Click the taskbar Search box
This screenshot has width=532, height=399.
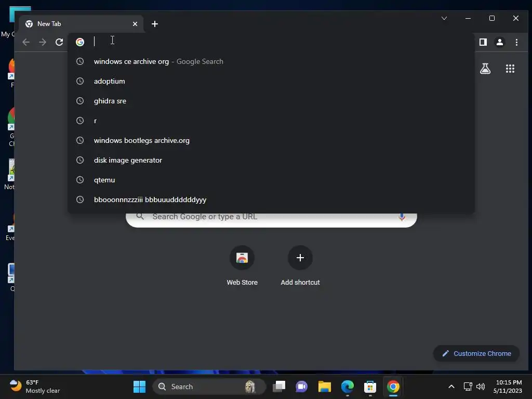[x=209, y=387]
